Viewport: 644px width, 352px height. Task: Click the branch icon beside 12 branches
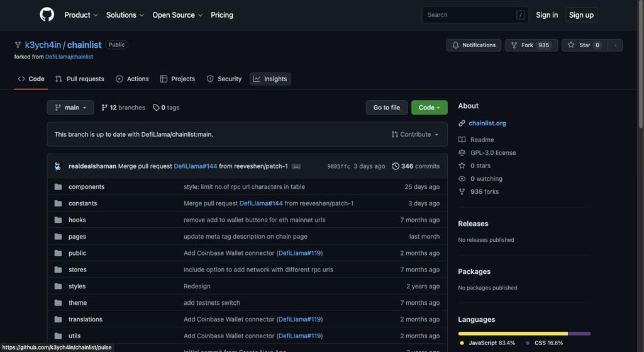coord(104,108)
